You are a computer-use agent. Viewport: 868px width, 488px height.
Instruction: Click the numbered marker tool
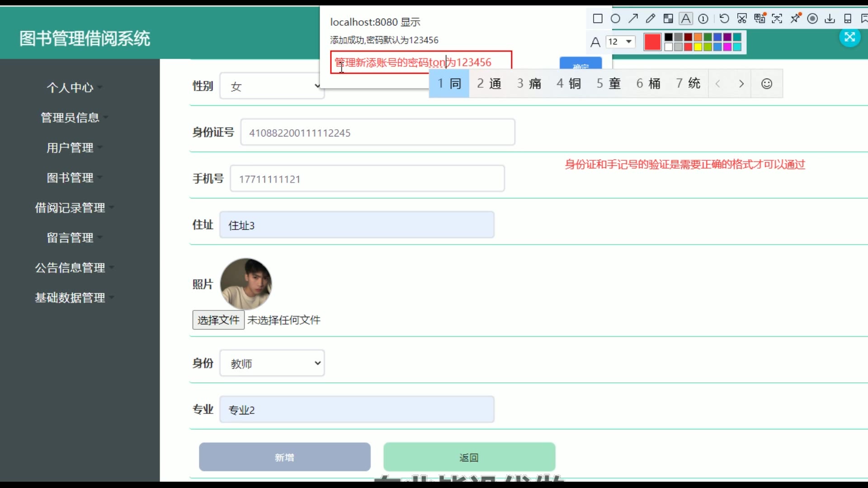click(x=703, y=19)
